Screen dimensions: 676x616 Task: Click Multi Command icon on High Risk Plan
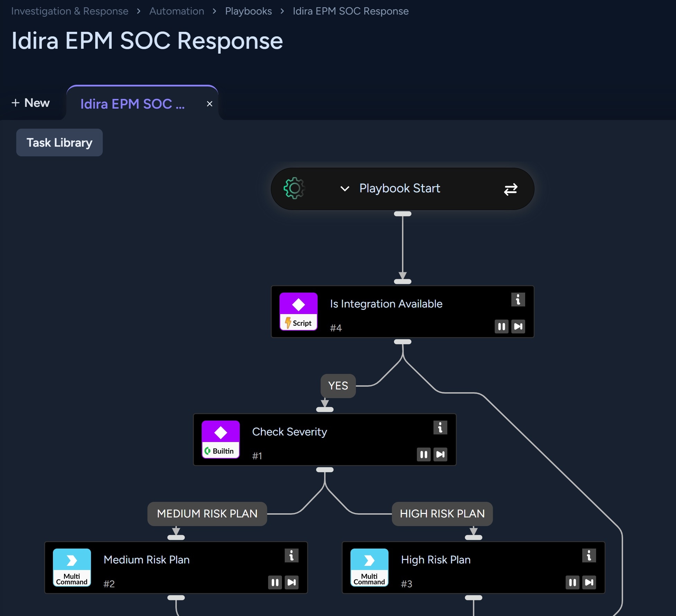[x=369, y=568]
